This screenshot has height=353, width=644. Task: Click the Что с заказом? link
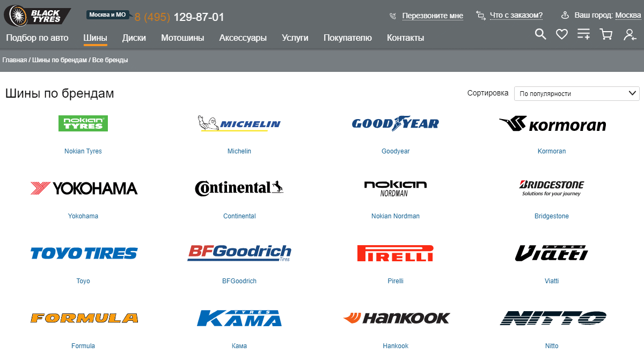516,15
